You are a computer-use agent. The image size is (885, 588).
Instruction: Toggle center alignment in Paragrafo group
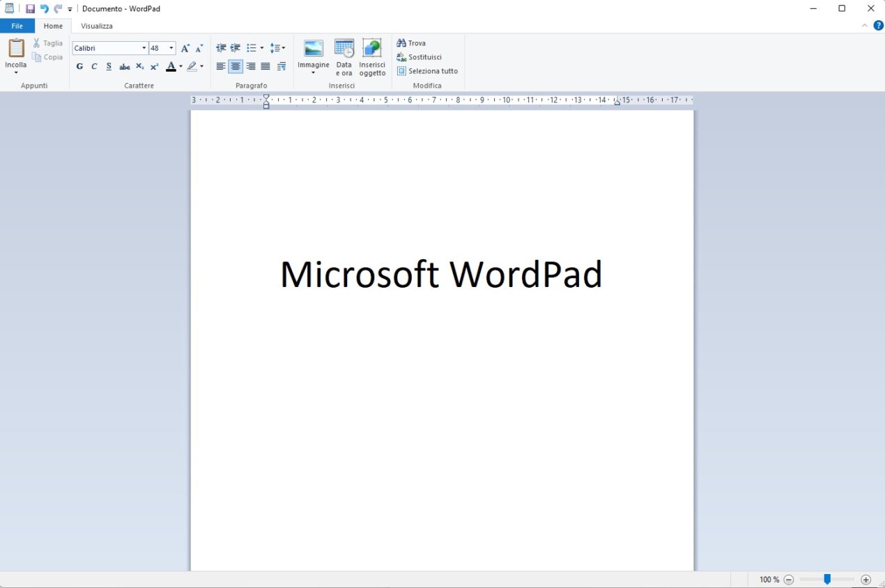(x=235, y=66)
